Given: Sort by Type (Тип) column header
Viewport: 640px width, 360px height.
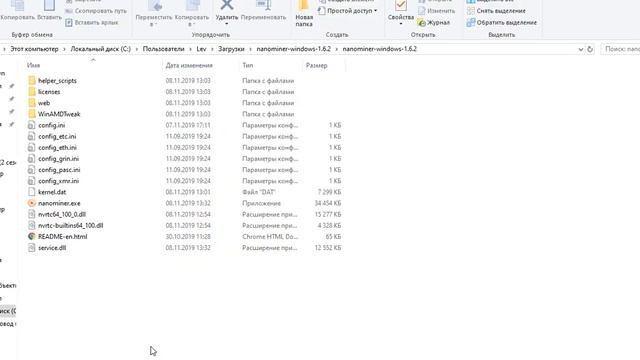Looking at the screenshot, I should [248, 65].
